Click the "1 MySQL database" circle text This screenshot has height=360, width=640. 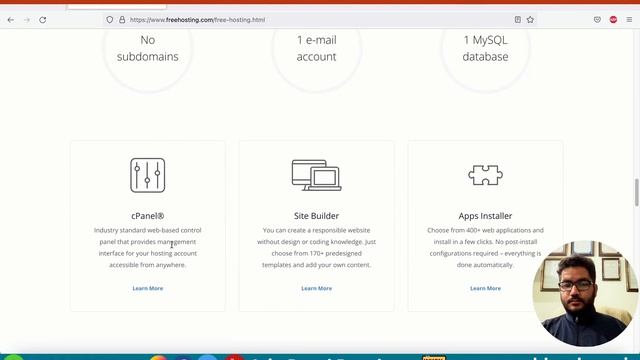click(x=485, y=48)
